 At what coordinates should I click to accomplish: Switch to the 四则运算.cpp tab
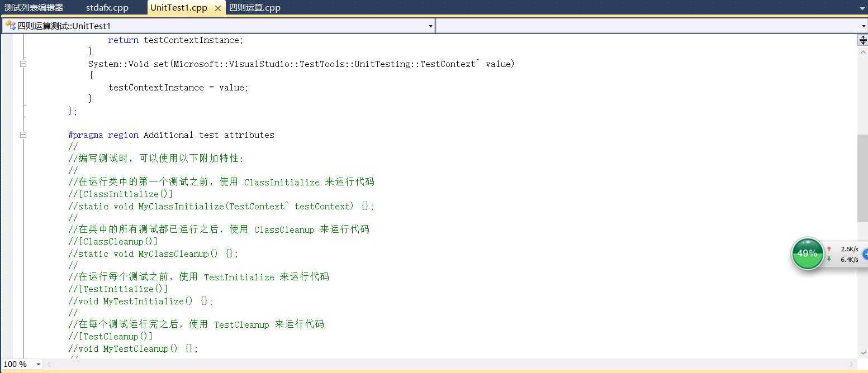(x=255, y=8)
